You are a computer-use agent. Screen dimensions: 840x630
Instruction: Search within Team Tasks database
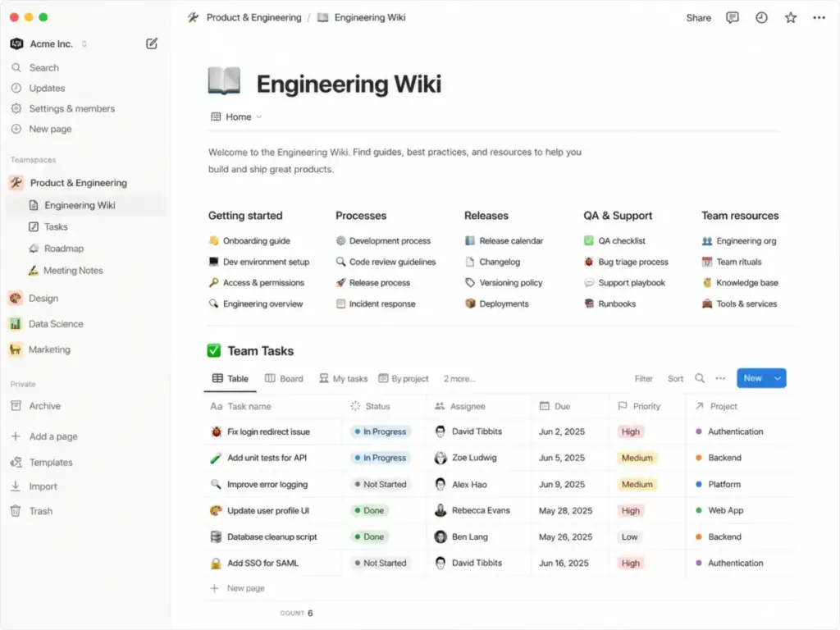(x=700, y=378)
